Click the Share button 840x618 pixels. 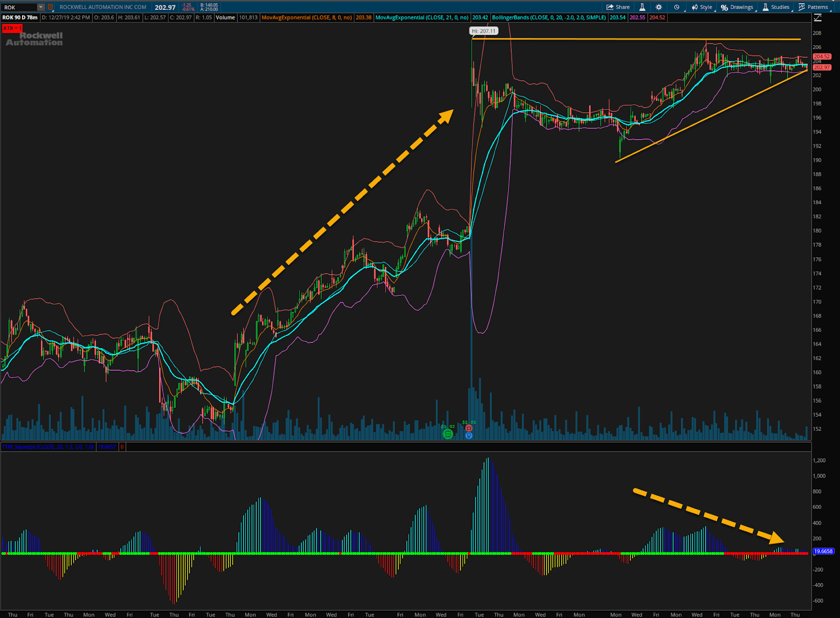click(x=618, y=7)
